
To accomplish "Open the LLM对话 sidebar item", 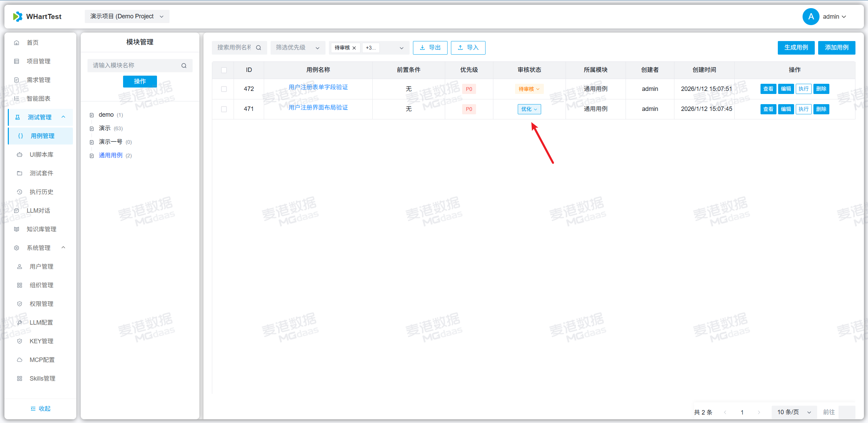I will coord(38,211).
